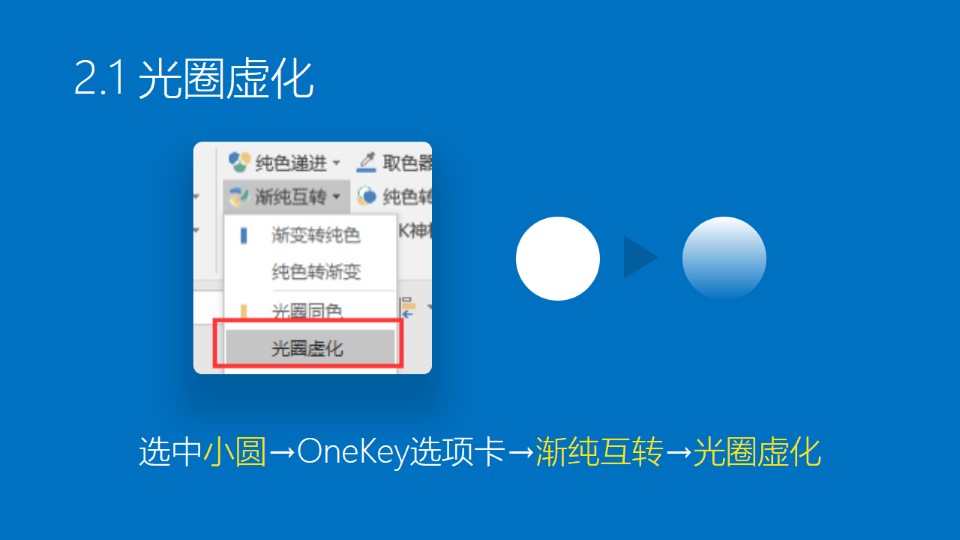Image resolution: width=960 pixels, height=540 pixels.
Task: Click the 纯色转 blue circle icon
Action: coord(367,196)
